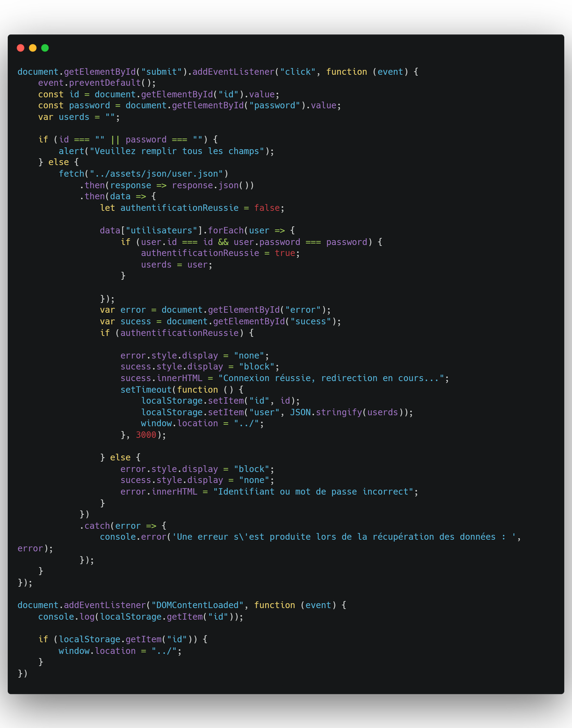Screen dimensions: 572x728
Task: Select the red true keyword
Action: point(284,253)
